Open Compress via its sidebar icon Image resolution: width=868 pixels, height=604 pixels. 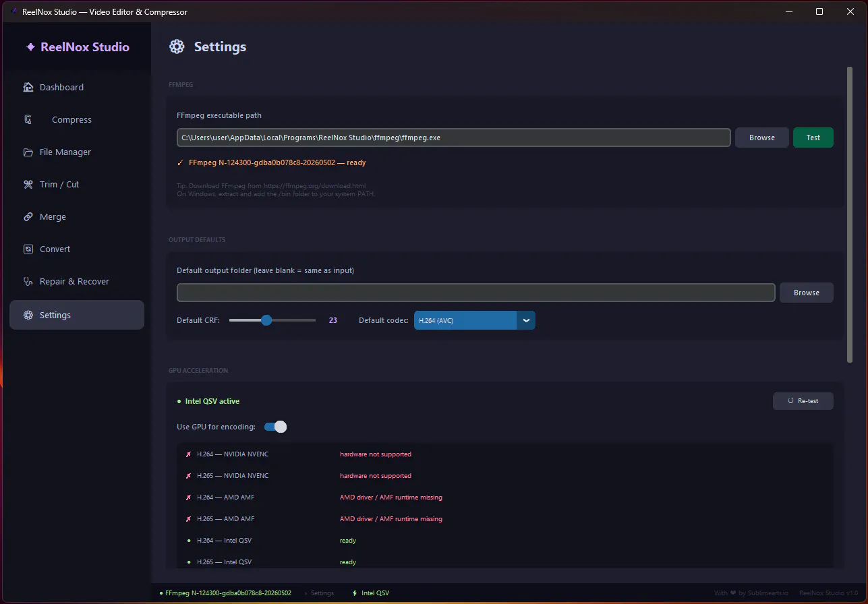click(x=28, y=119)
